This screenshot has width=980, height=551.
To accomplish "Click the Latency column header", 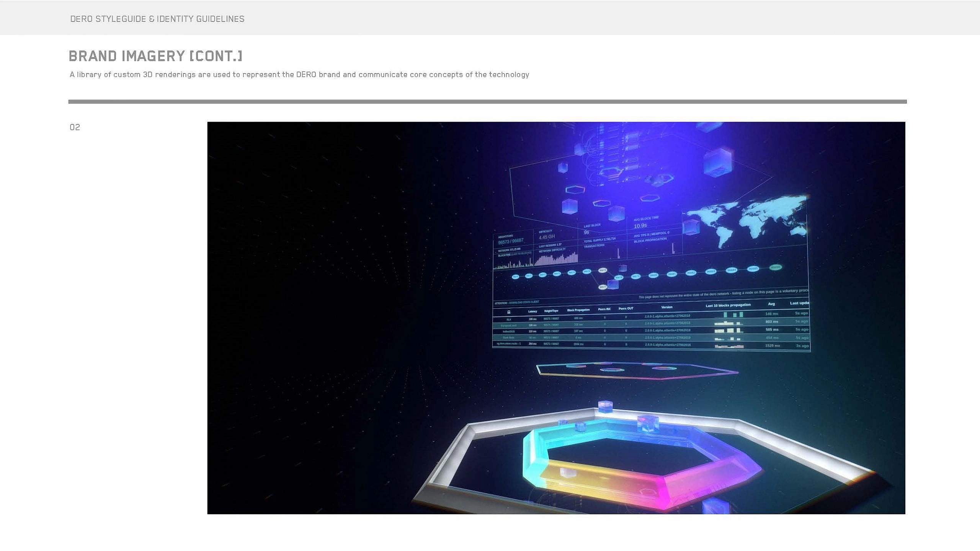I will 532,311.
